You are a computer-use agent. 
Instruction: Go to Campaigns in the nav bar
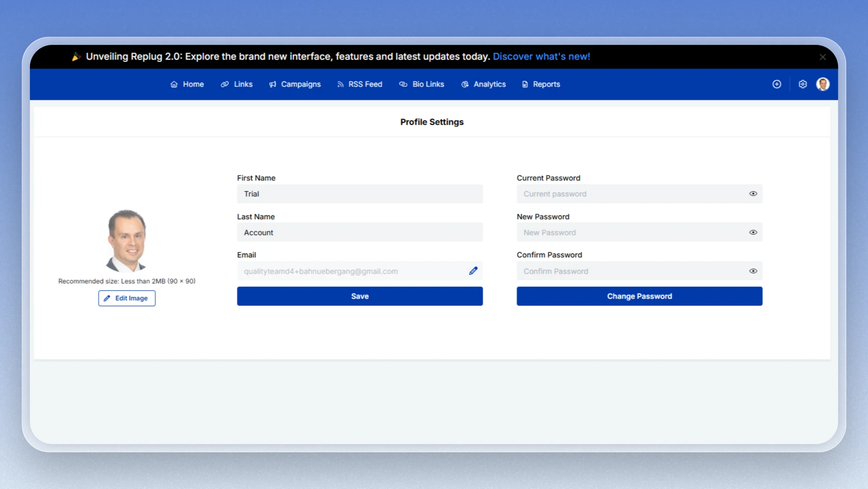tap(295, 84)
